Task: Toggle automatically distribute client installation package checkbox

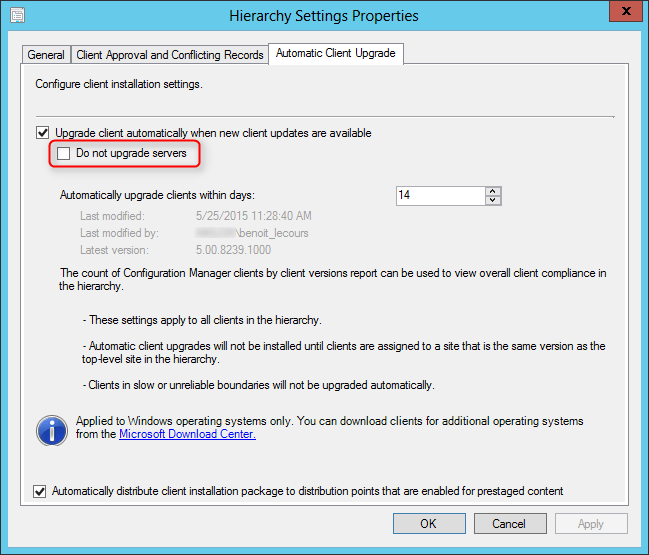Action: [x=40, y=491]
